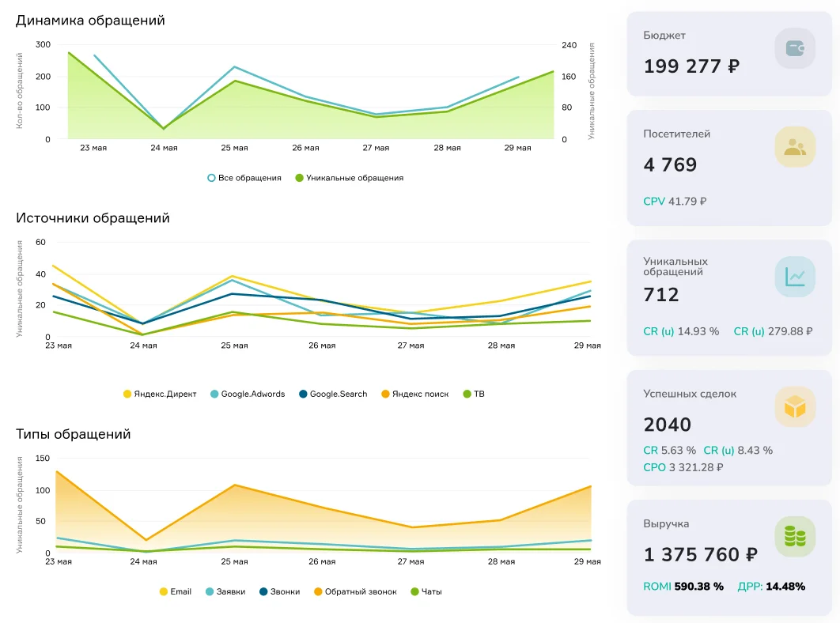Toggle the Звонки legend item
This screenshot has height=623, width=840.
click(280, 591)
